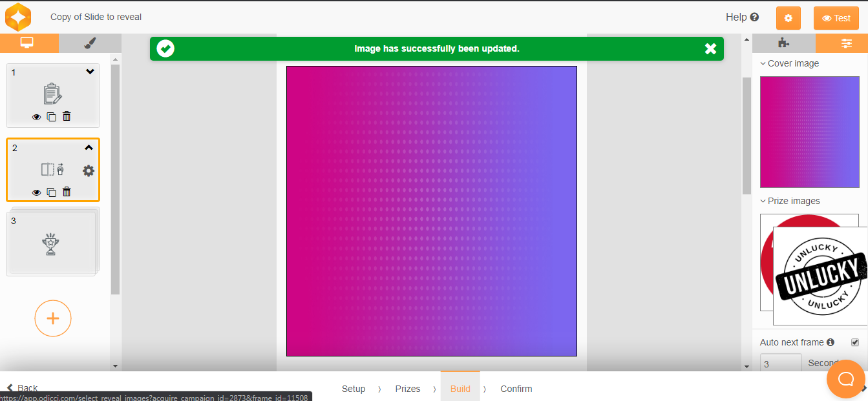Go to the Prizes step
868x401 pixels.
click(x=408, y=389)
